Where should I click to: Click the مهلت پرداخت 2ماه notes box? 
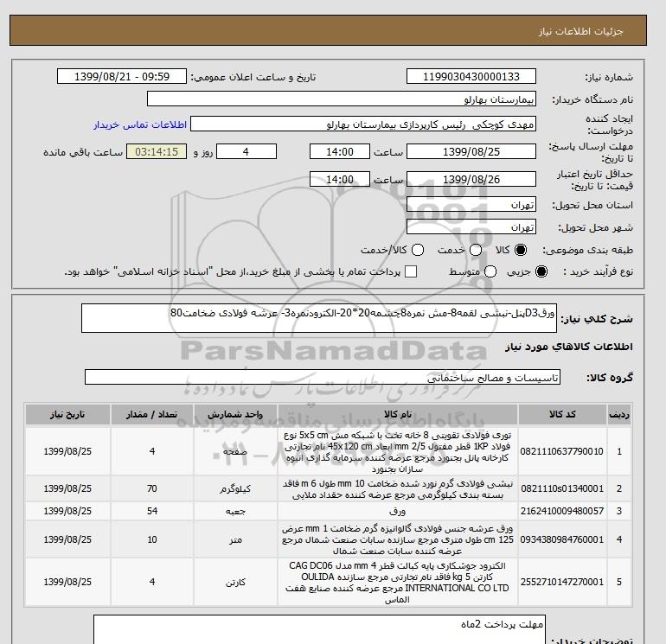(319, 629)
